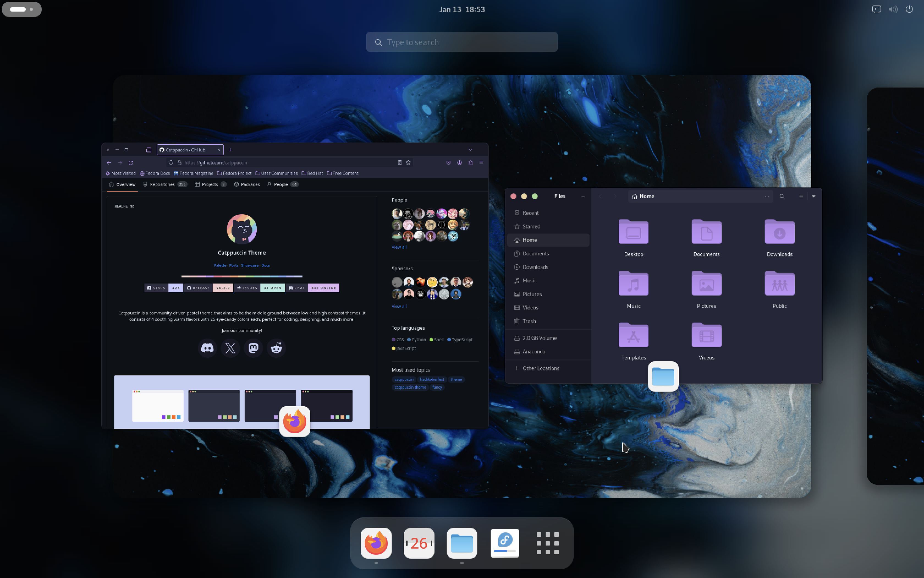Image resolution: width=924 pixels, height=578 pixels.
Task: Click the catppuccin-theme topic tag
Action: (410, 387)
